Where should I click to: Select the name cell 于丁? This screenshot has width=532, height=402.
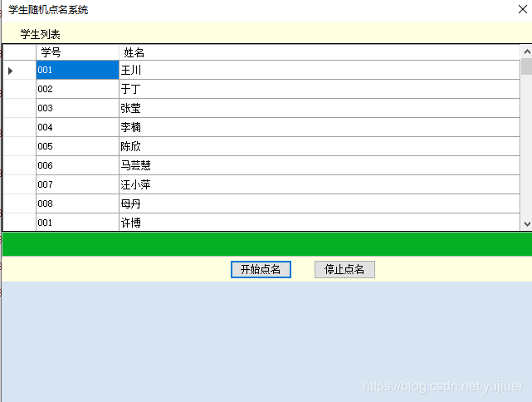[x=320, y=90]
